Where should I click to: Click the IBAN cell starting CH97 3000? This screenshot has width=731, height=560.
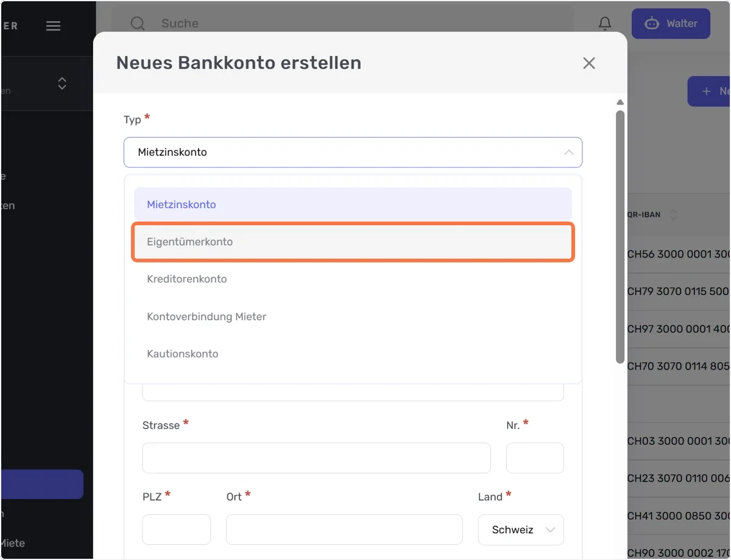tap(678, 329)
